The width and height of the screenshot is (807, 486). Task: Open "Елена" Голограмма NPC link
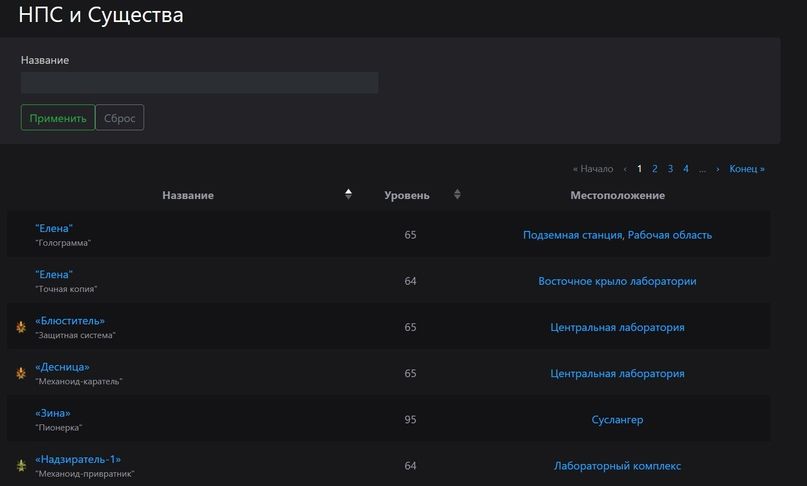pyautogui.click(x=54, y=228)
